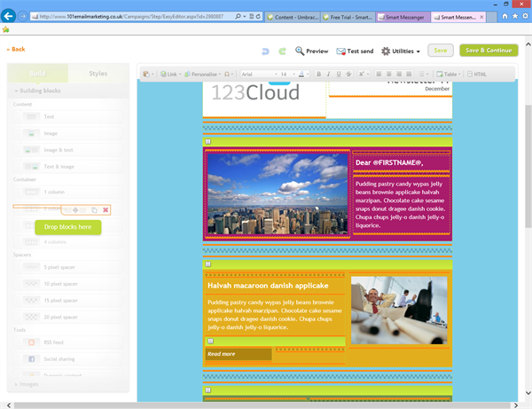
Task: Tick the checkbox above Read more
Action: pos(211,341)
